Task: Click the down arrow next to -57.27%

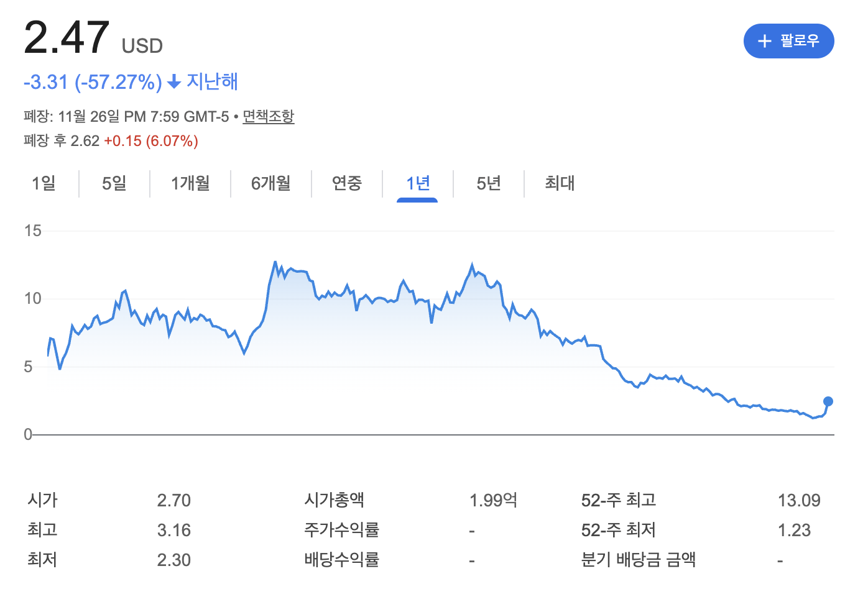Action: coord(173,81)
